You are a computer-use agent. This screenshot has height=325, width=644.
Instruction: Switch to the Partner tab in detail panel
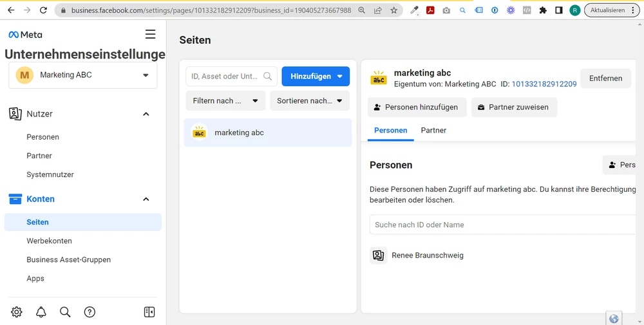pyautogui.click(x=433, y=131)
